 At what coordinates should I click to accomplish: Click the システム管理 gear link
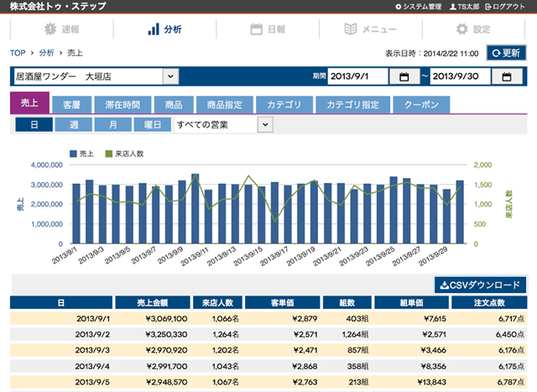click(x=417, y=6)
